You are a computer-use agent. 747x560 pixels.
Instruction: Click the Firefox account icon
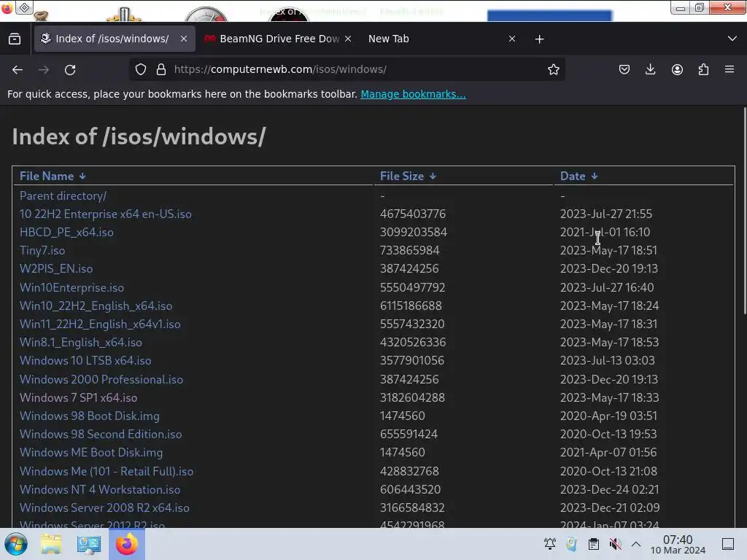[x=677, y=69]
